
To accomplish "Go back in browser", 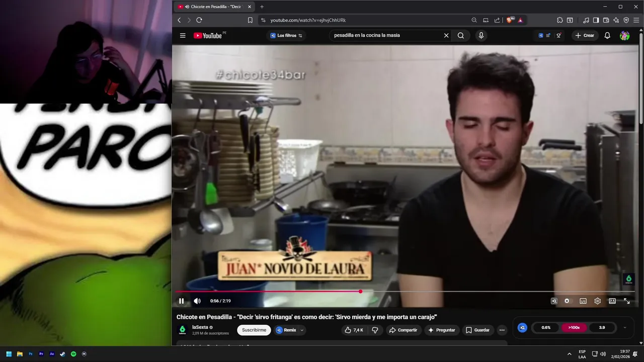I will point(179,20).
